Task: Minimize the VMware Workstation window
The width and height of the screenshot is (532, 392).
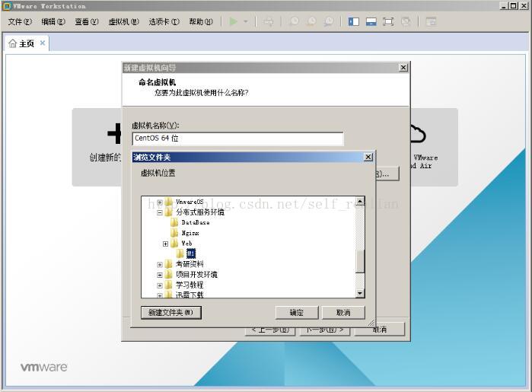Action: click(504, 6)
